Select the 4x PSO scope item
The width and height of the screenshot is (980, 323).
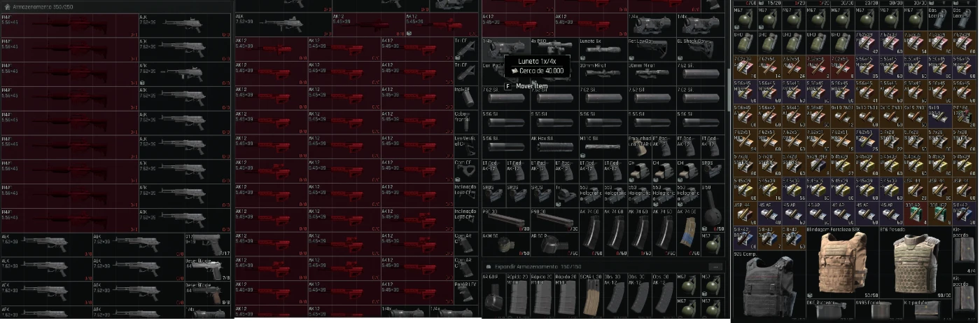(554, 50)
